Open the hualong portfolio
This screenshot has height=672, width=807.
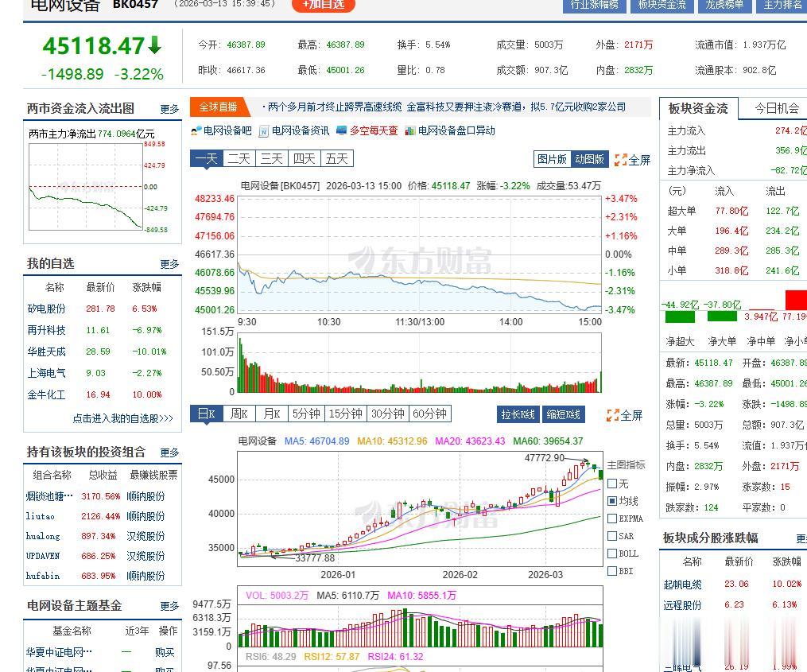pyautogui.click(x=43, y=537)
